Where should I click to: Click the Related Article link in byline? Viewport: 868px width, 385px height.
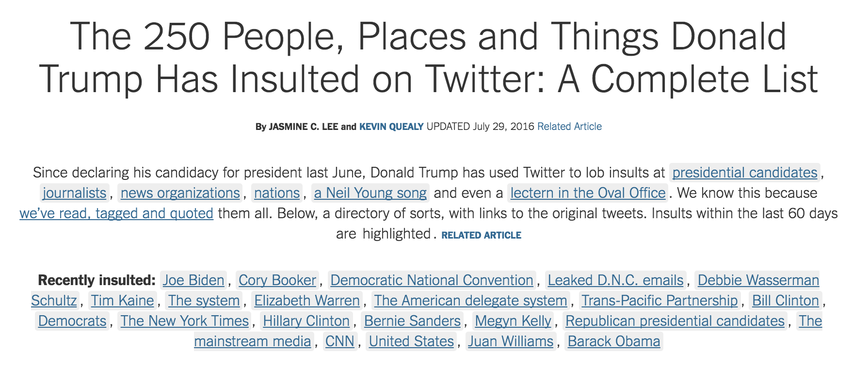tap(569, 127)
